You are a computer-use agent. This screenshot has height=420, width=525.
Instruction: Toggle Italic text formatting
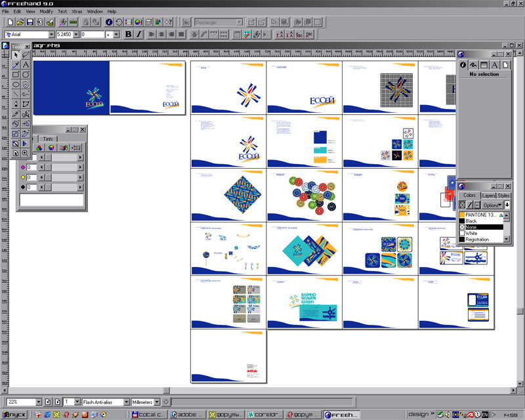click(x=138, y=34)
